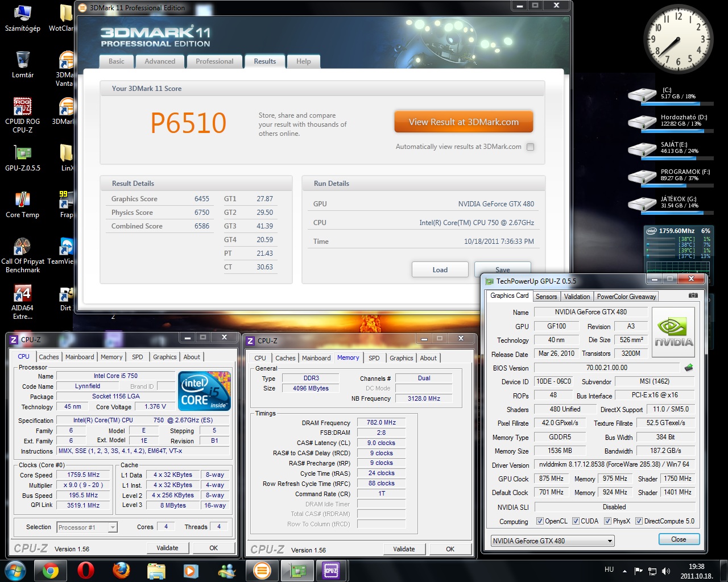Switch to the Basic tab in 3DMark
Screen dimensions: 728x582
pyautogui.click(x=117, y=61)
